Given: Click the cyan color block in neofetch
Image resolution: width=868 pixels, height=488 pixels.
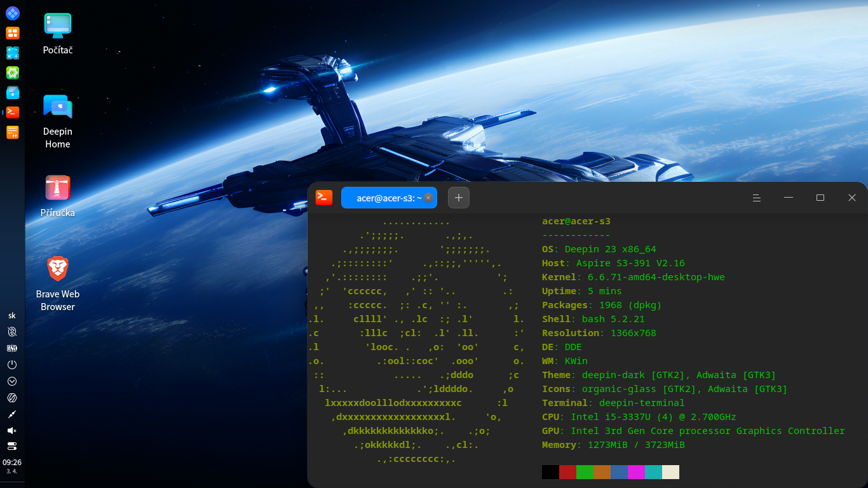Looking at the screenshot, I should click(653, 472).
